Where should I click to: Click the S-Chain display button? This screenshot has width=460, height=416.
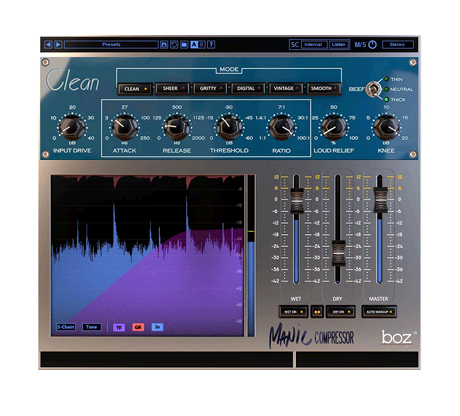click(66, 327)
